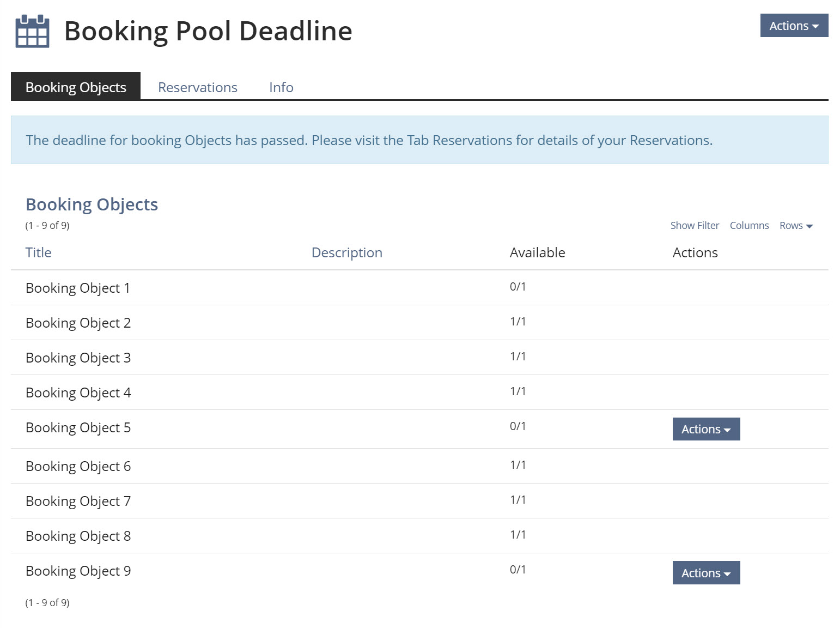Click the Booking Object 3 row title
Screen dimensions: 840x628
click(x=78, y=358)
